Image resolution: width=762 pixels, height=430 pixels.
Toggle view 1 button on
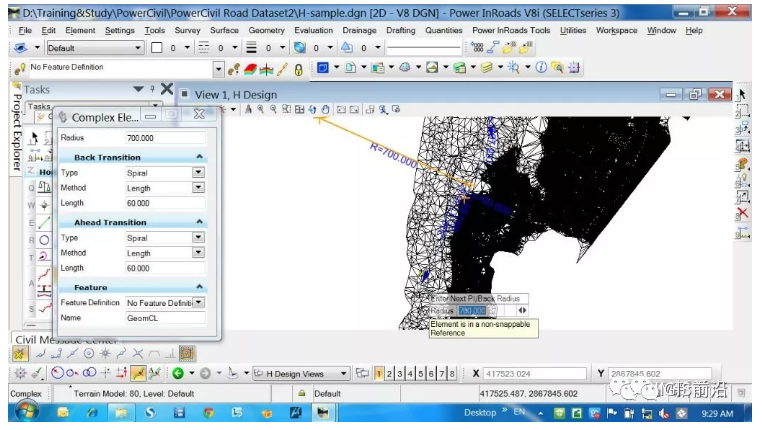click(x=379, y=374)
